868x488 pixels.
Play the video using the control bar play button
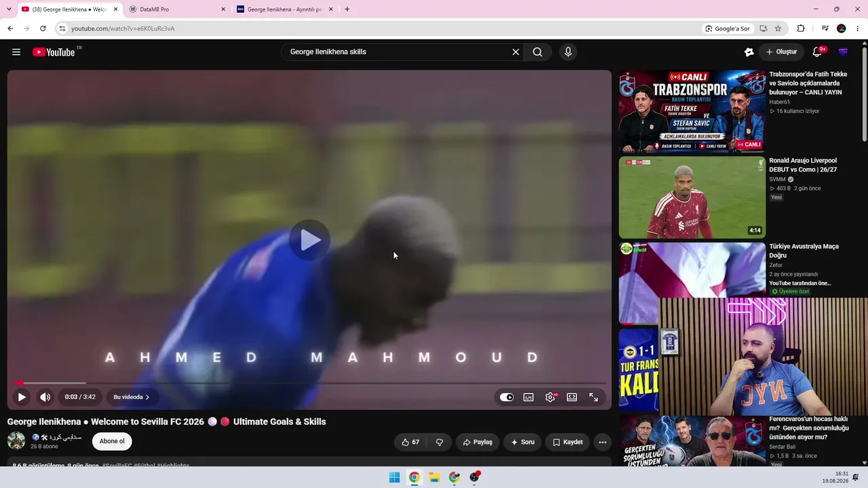point(22,397)
